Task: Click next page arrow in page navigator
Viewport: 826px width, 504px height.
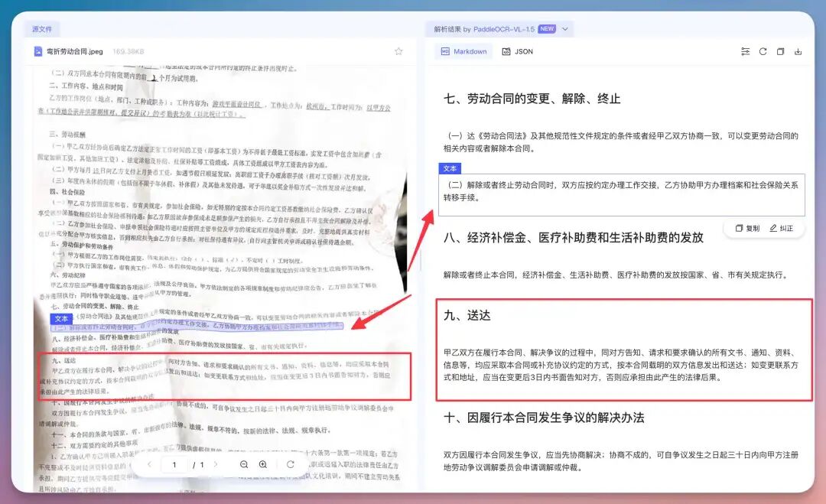Action: click(x=216, y=463)
